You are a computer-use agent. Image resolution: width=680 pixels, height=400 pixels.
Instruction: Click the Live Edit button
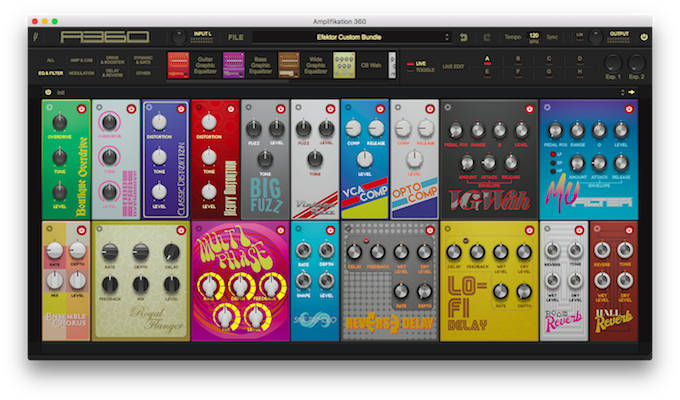[451, 66]
